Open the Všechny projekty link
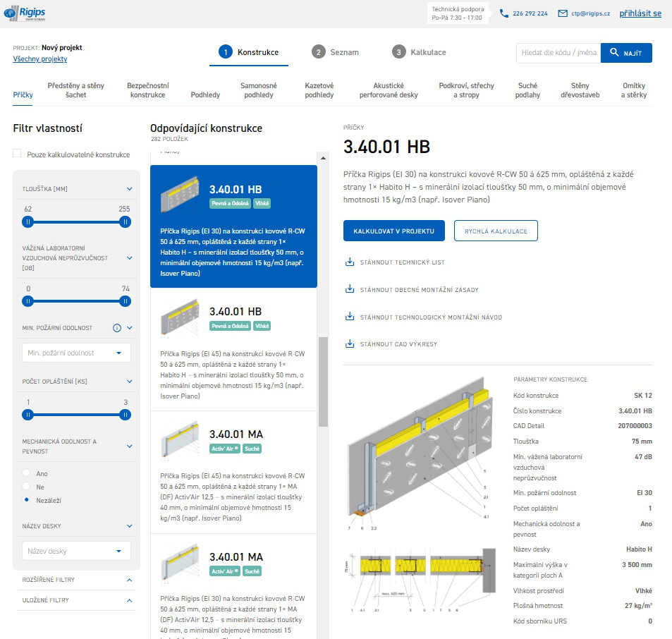This screenshot has height=639, width=672. [40, 59]
